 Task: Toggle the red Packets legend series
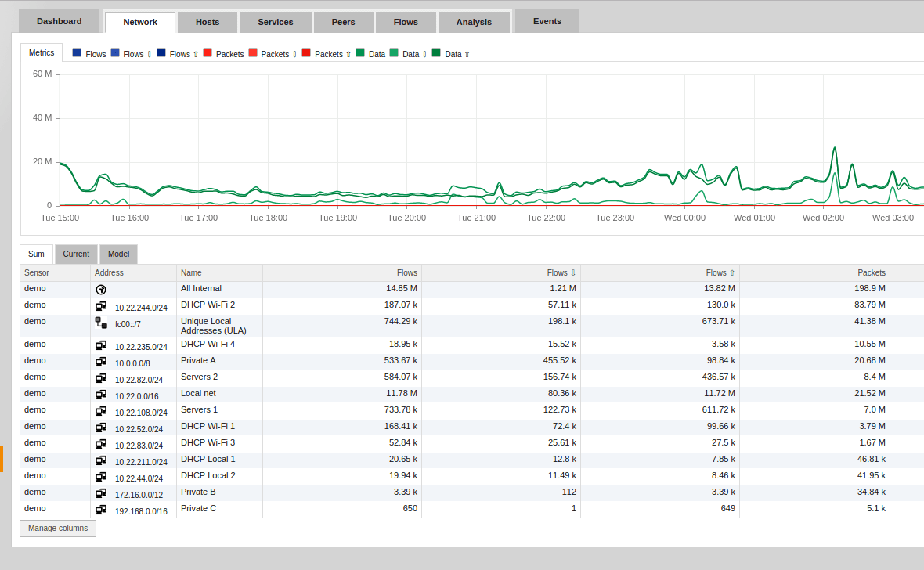click(x=208, y=53)
